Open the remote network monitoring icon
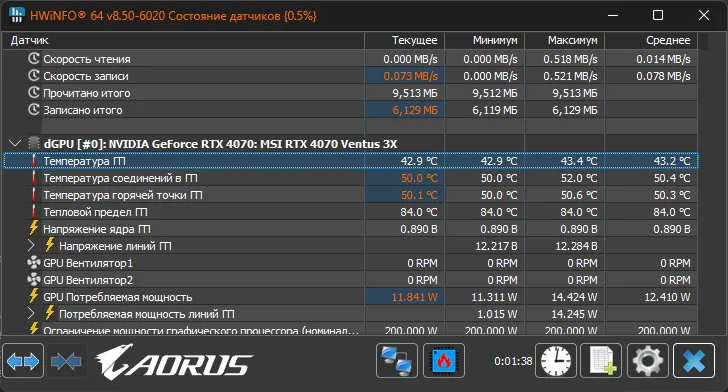 396,360
